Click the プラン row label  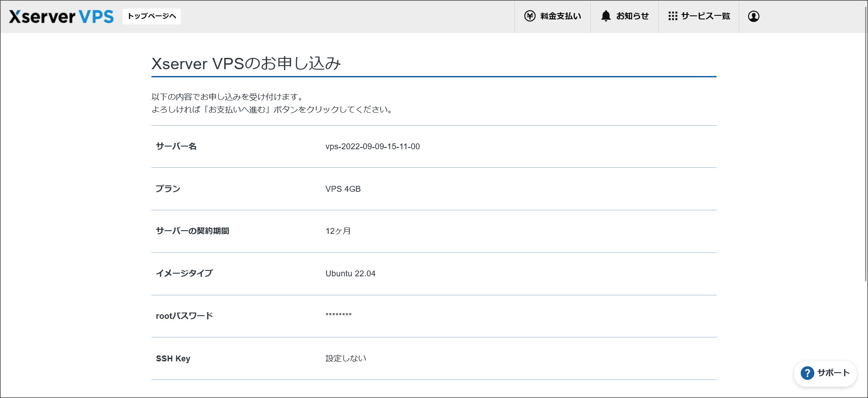click(168, 189)
